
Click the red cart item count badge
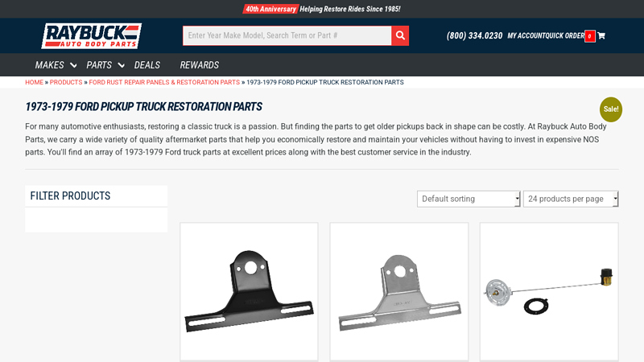point(590,36)
